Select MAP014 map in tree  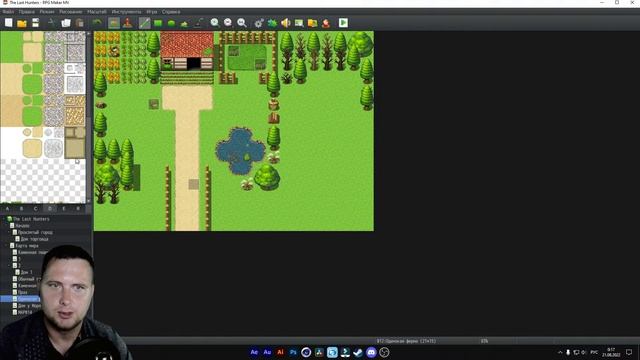tap(25, 312)
